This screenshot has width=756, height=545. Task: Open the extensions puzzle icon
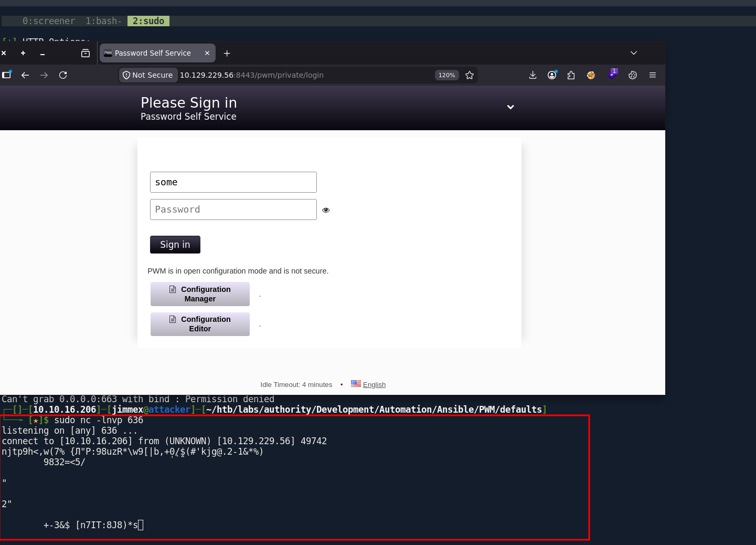571,75
